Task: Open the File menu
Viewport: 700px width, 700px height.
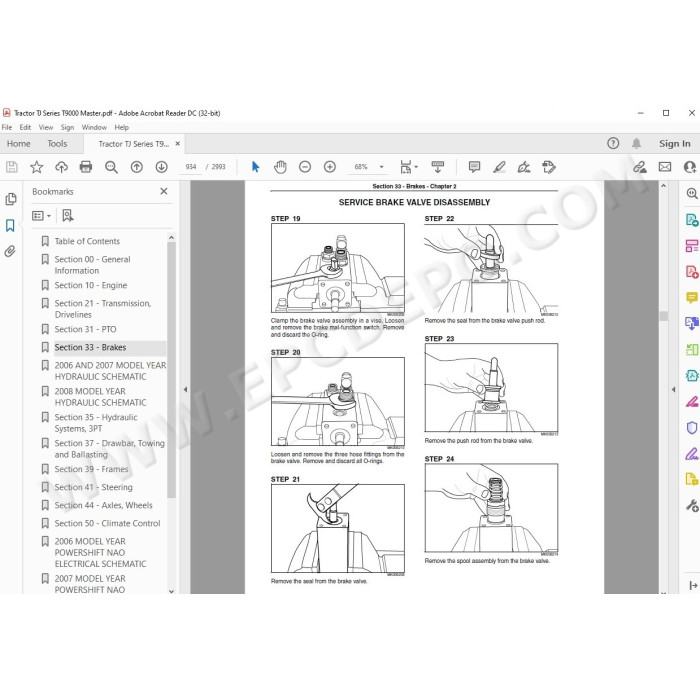Action: click(x=7, y=127)
